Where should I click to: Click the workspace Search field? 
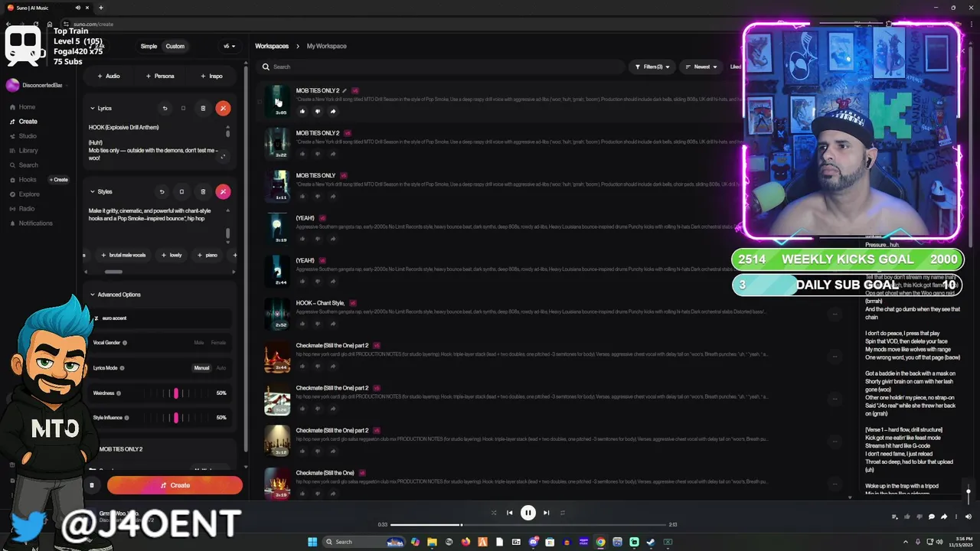pos(441,67)
